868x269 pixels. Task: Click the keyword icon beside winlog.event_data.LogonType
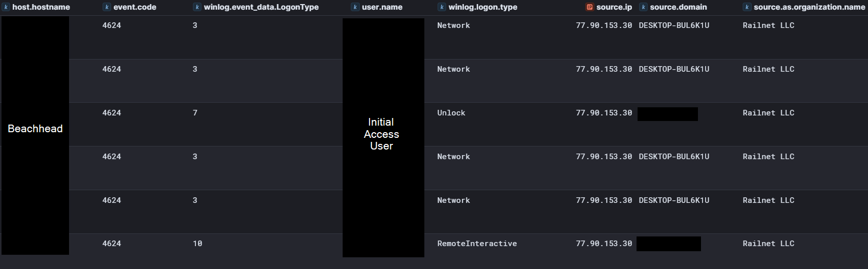197,7
